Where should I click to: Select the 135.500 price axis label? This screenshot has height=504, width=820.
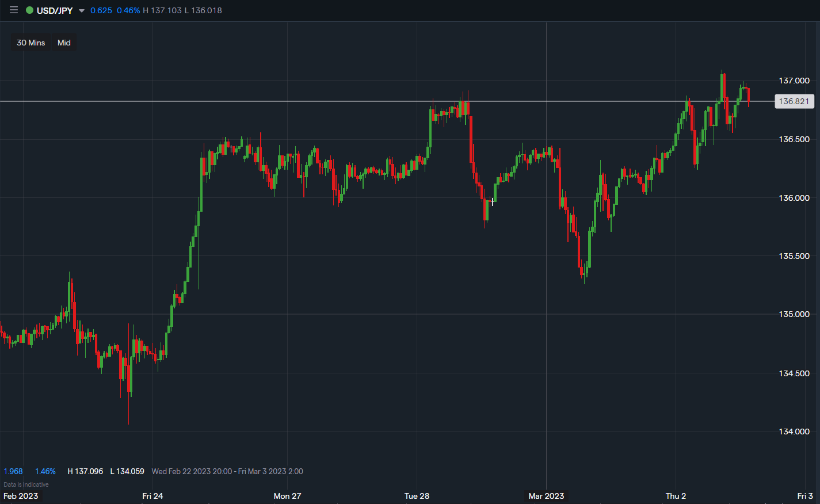click(x=794, y=256)
